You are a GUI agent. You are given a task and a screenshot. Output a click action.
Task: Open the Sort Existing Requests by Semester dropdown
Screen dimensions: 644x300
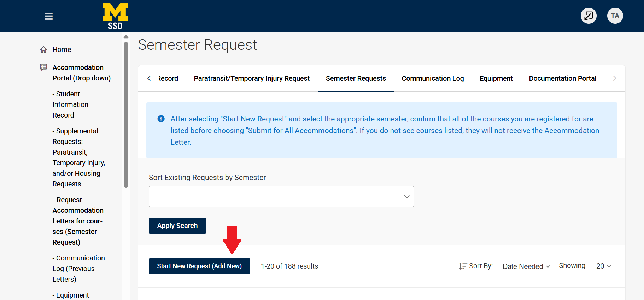point(281,197)
